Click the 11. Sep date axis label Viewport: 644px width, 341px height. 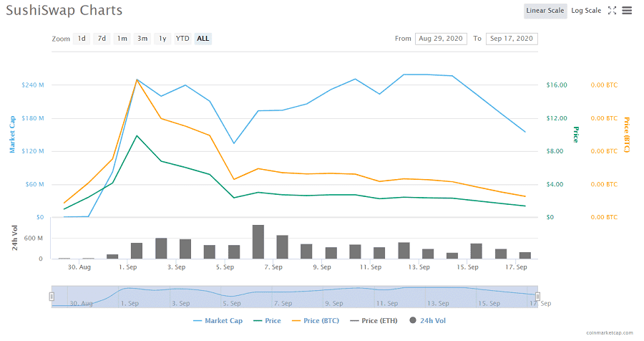(x=371, y=267)
